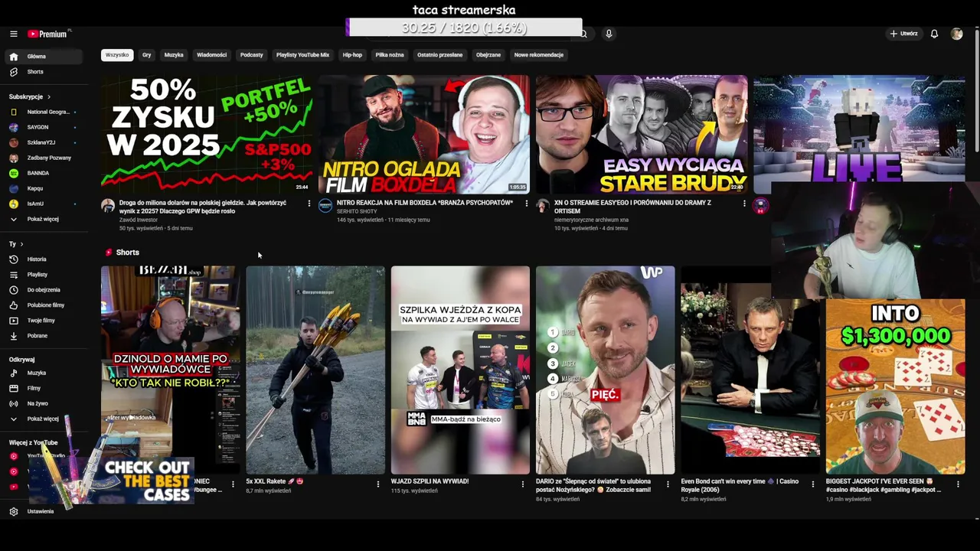980x551 pixels.
Task: Select the Piłka nożna filter chip
Action: coord(390,55)
